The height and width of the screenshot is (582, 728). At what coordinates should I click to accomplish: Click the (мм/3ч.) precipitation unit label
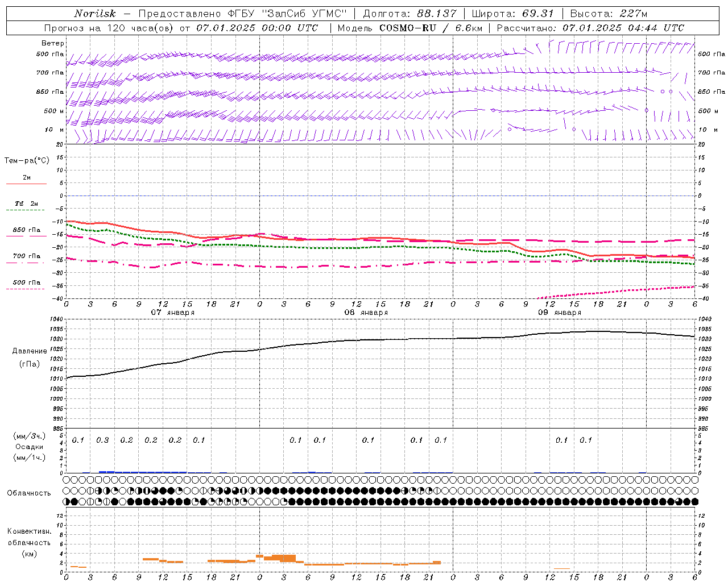click(30, 436)
